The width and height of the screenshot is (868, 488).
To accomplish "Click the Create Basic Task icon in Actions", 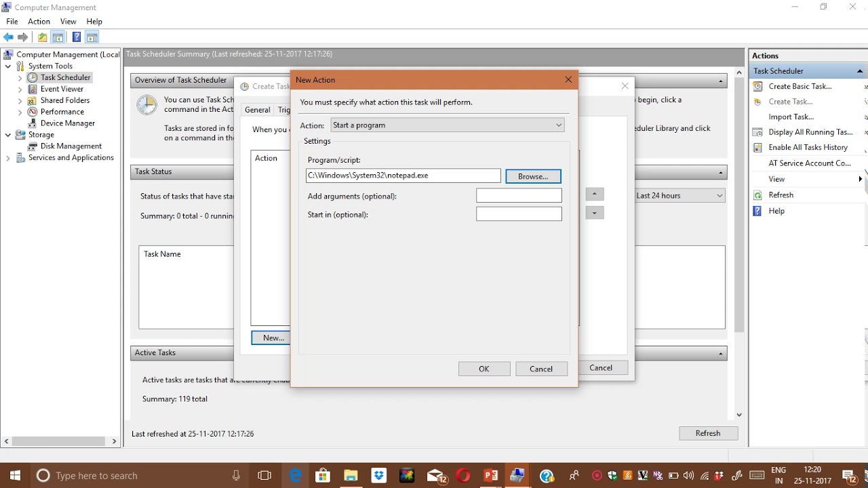I will (758, 86).
